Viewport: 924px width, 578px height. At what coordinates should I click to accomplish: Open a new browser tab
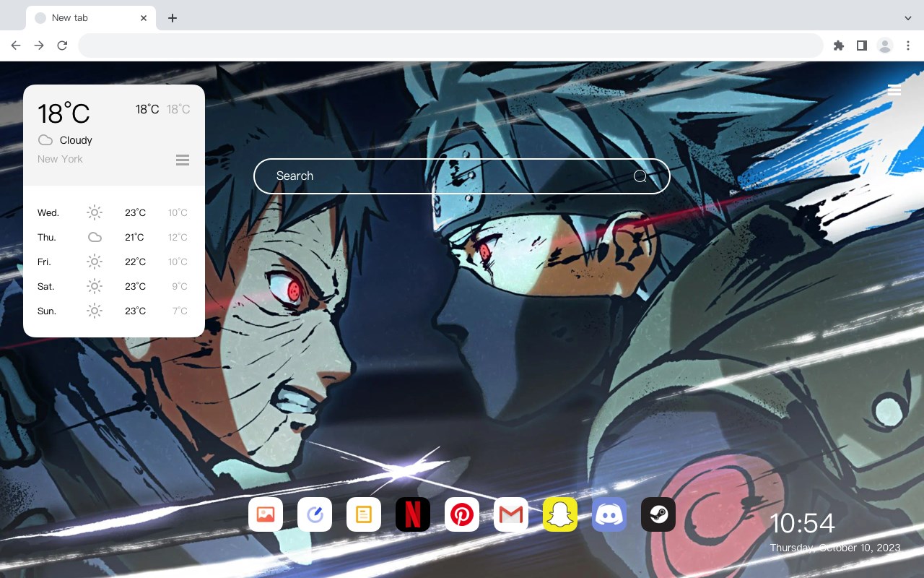pyautogui.click(x=172, y=18)
